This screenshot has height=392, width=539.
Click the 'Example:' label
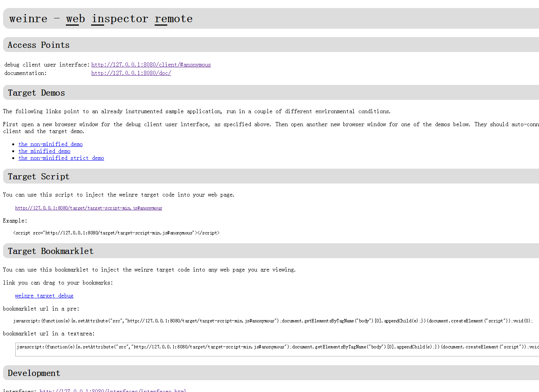coord(15,221)
